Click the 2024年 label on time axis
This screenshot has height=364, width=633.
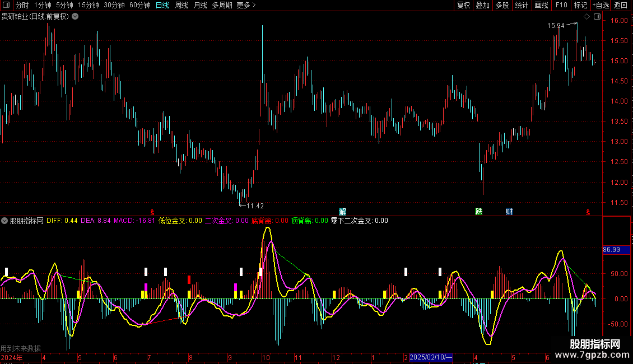click(x=12, y=357)
